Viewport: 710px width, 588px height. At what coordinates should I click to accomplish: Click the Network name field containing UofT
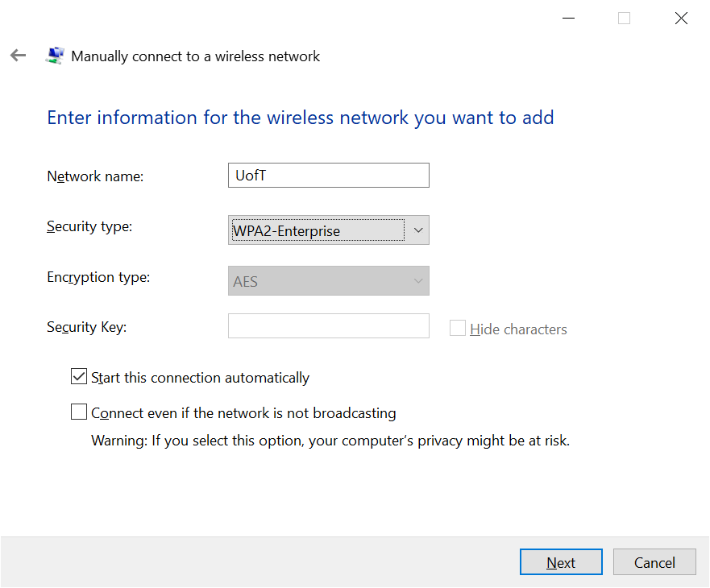(x=328, y=175)
